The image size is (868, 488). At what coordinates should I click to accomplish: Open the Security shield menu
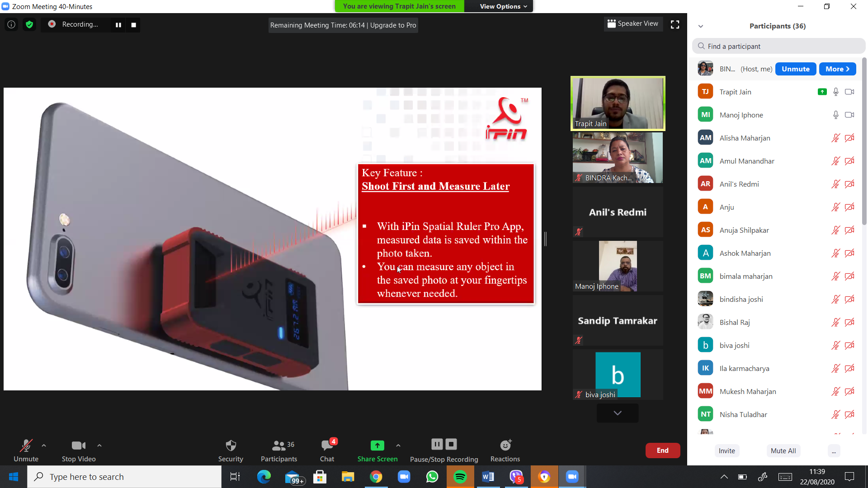tap(231, 446)
